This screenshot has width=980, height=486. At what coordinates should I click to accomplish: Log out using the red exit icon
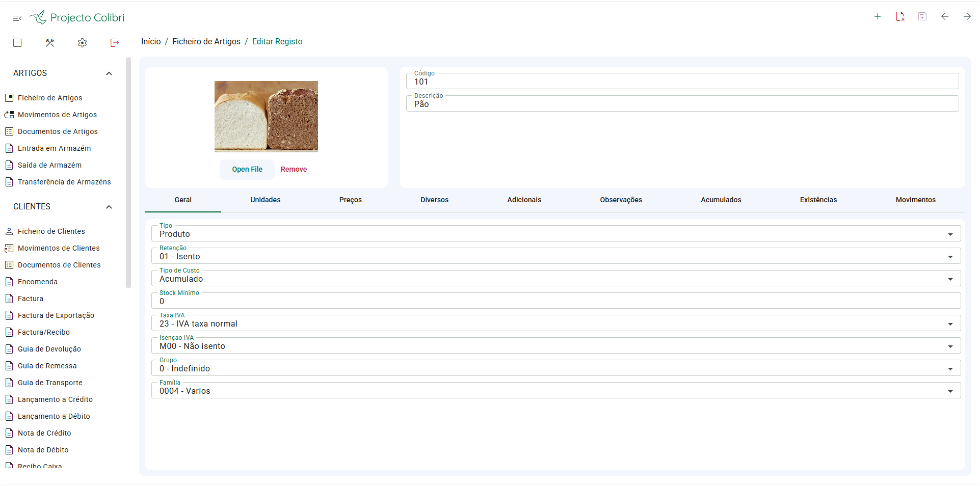pyautogui.click(x=115, y=43)
